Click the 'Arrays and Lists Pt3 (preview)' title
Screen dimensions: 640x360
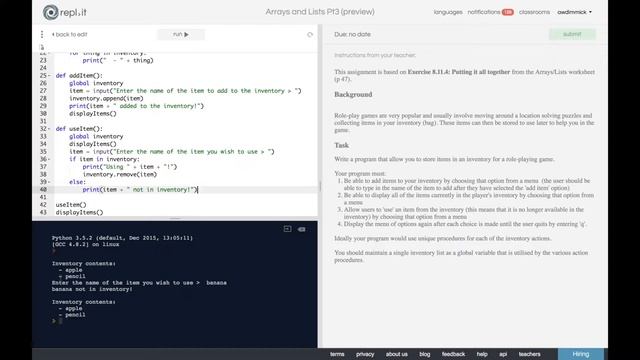(x=320, y=12)
